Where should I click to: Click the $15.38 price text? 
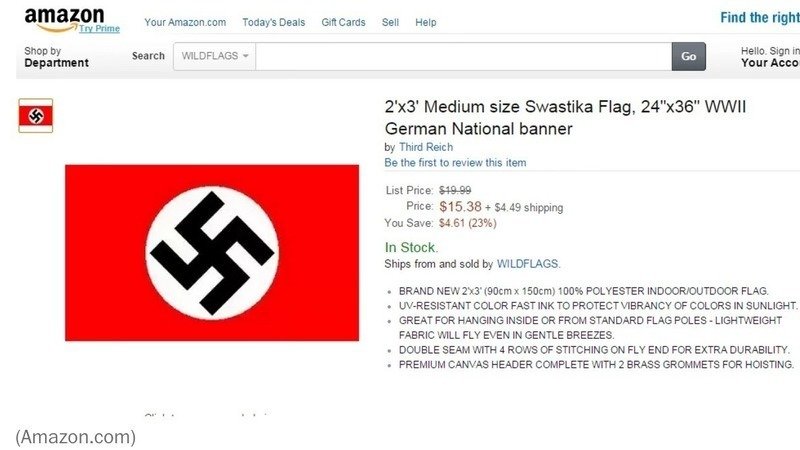[460, 207]
